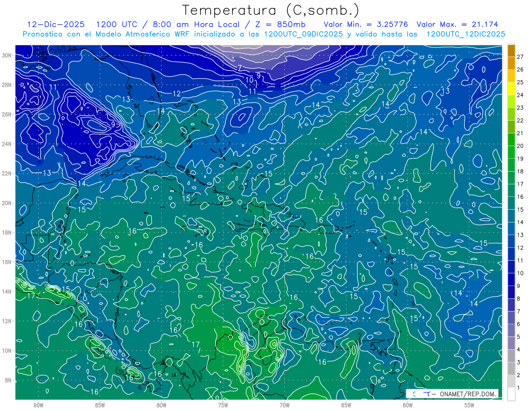Click the legend swatch between 15 and 16

click(511, 204)
